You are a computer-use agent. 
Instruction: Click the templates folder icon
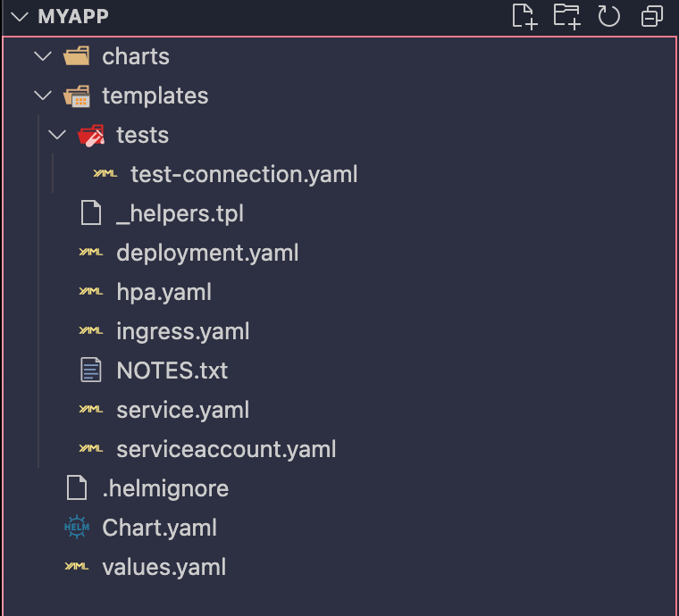[x=78, y=96]
